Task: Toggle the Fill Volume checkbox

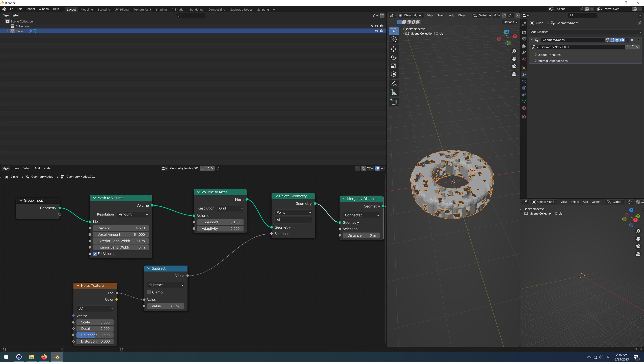Action: click(95, 254)
